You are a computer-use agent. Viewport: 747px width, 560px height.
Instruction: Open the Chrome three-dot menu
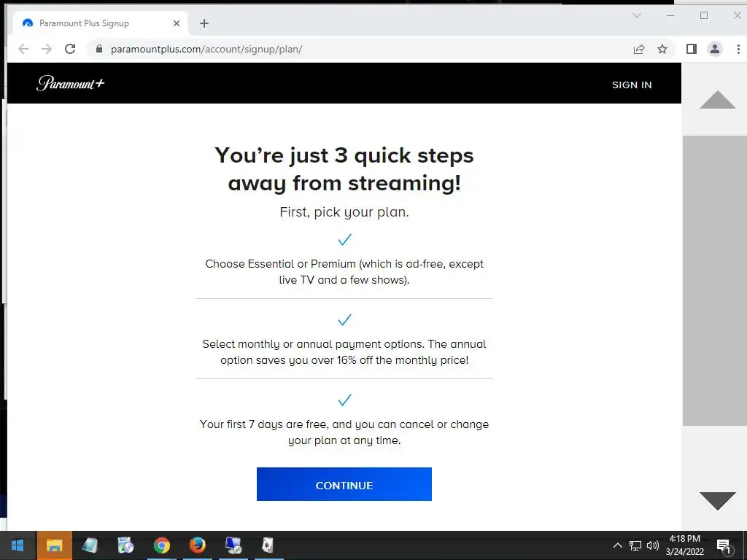(x=738, y=49)
